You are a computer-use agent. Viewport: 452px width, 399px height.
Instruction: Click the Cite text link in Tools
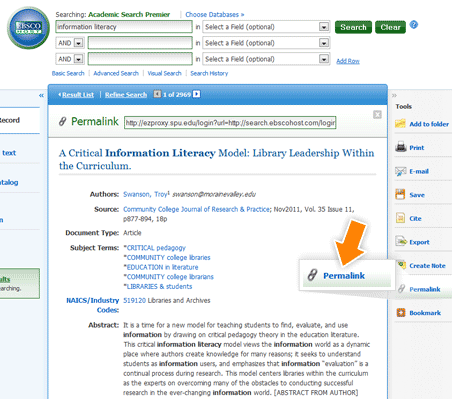415,219
